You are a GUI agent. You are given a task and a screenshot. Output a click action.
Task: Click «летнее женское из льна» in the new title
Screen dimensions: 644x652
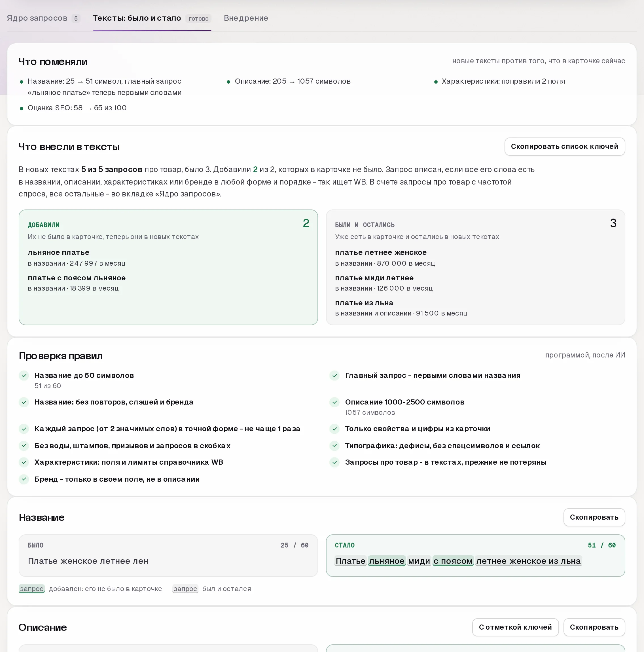click(x=529, y=561)
